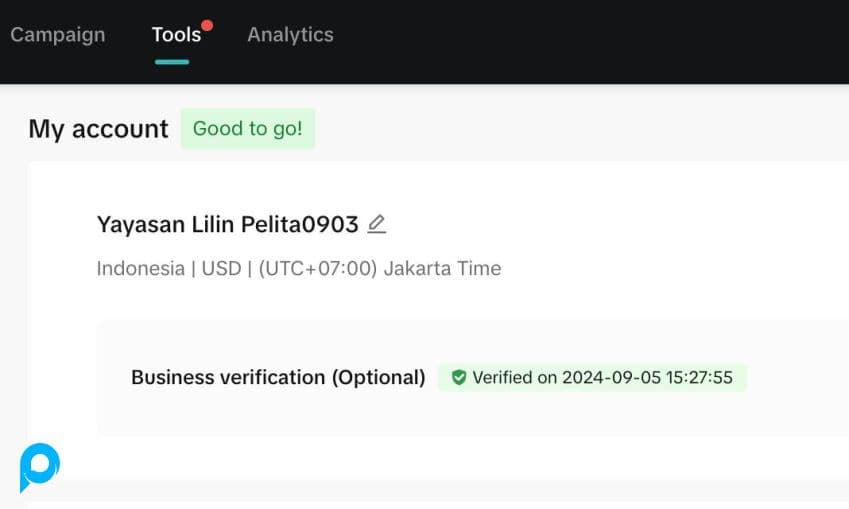Click the 'My account' heading
The width and height of the screenshot is (849, 509).
pos(98,129)
